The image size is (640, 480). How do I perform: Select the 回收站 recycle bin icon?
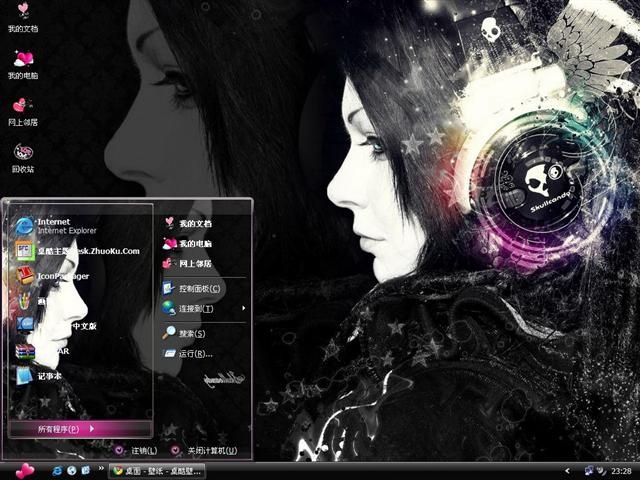click(x=23, y=158)
